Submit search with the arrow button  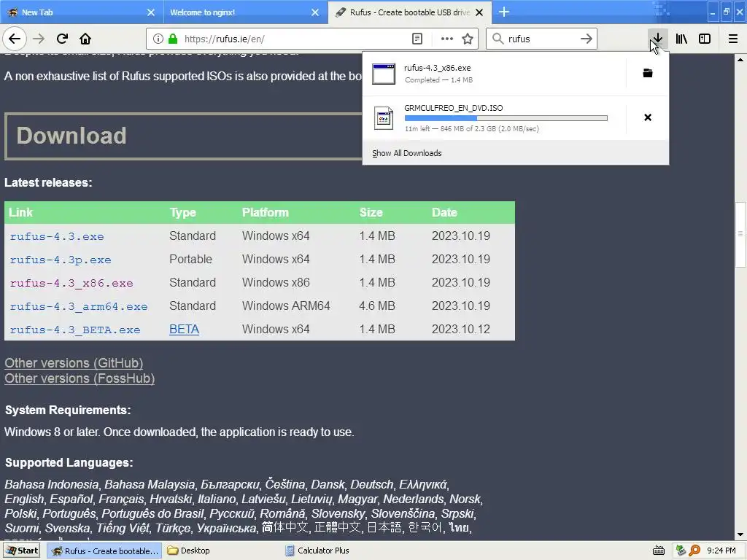pos(587,39)
